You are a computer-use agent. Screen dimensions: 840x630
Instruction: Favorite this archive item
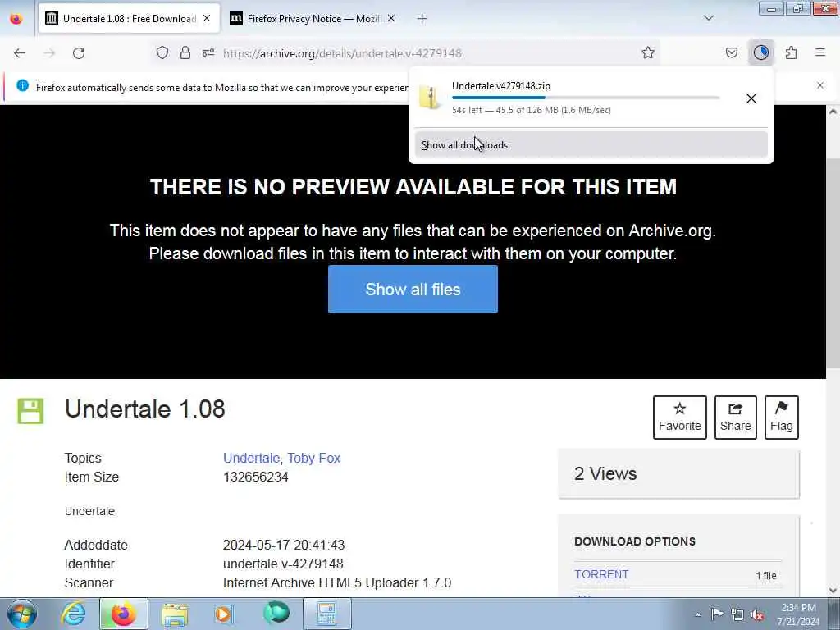click(x=680, y=418)
